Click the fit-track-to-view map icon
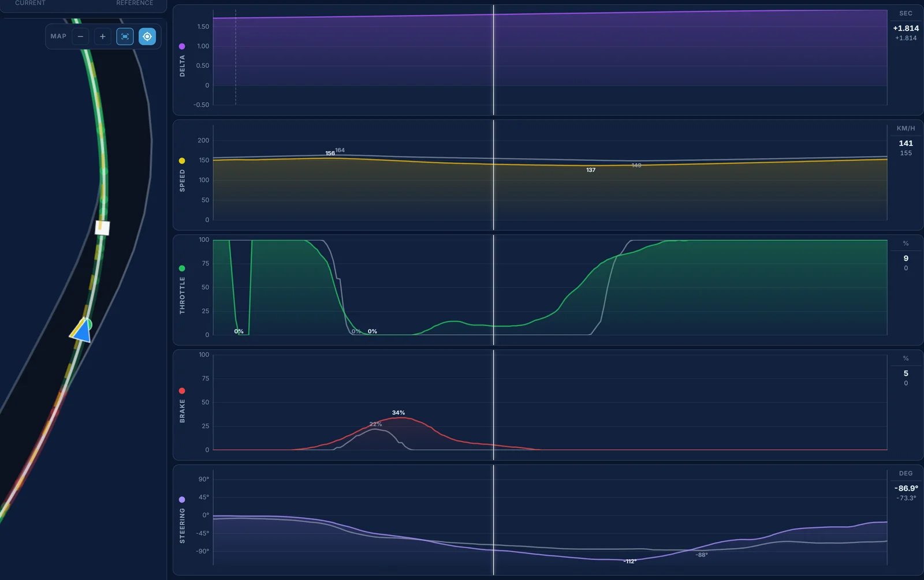 [125, 36]
